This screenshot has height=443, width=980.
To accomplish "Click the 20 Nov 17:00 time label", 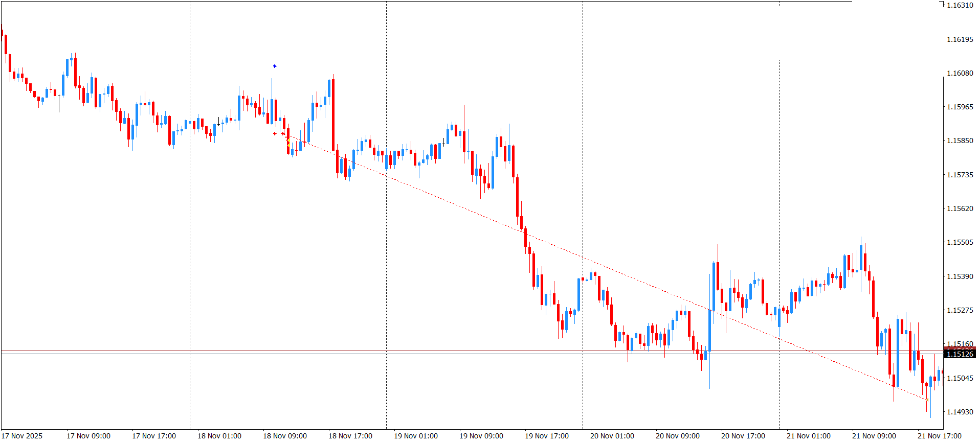I will tap(743, 436).
